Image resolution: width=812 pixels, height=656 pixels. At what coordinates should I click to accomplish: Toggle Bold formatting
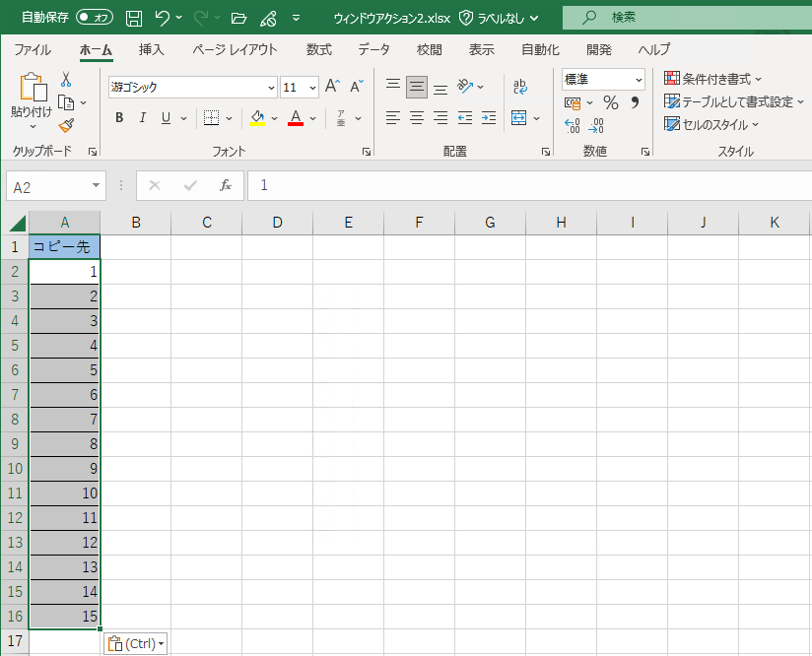click(x=119, y=118)
